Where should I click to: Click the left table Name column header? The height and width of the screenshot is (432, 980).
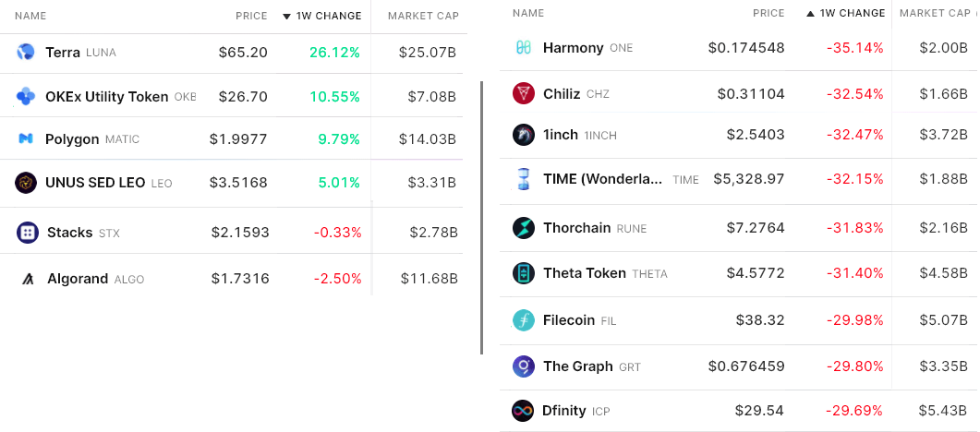coord(30,17)
